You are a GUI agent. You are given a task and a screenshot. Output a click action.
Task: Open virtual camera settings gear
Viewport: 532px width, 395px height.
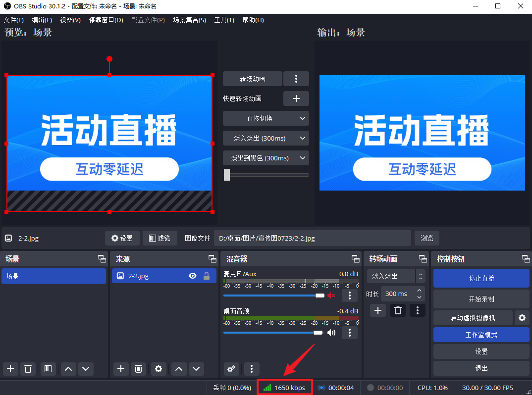pyautogui.click(x=521, y=318)
